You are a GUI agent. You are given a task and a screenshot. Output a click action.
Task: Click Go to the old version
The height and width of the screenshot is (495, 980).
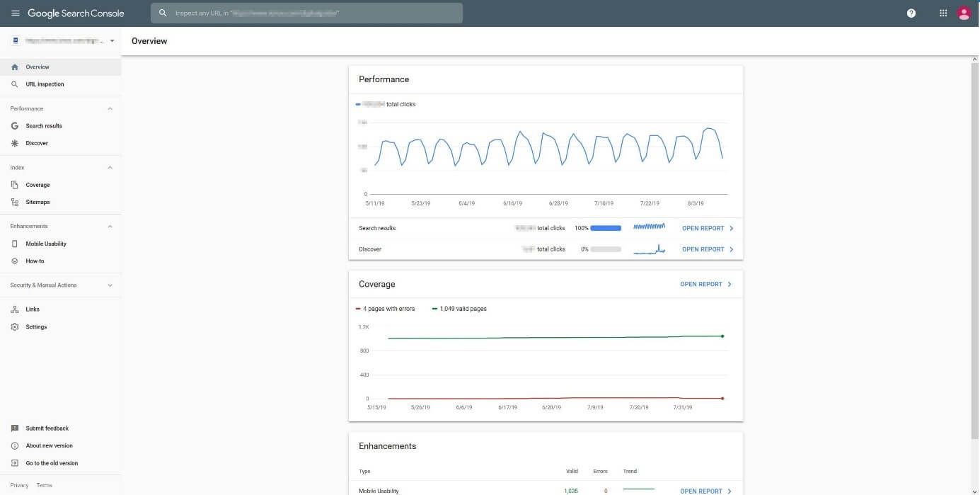(x=52, y=463)
